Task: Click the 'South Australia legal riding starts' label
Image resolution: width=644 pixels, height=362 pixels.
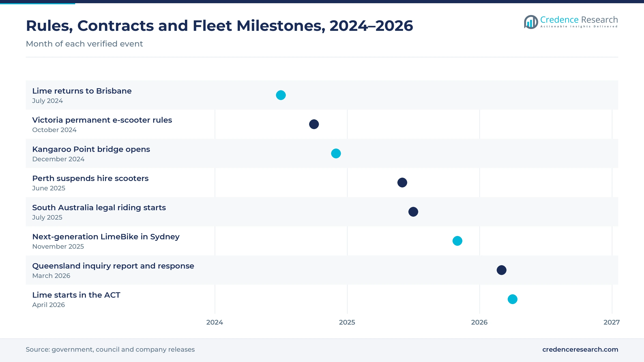Action: pyautogui.click(x=99, y=208)
